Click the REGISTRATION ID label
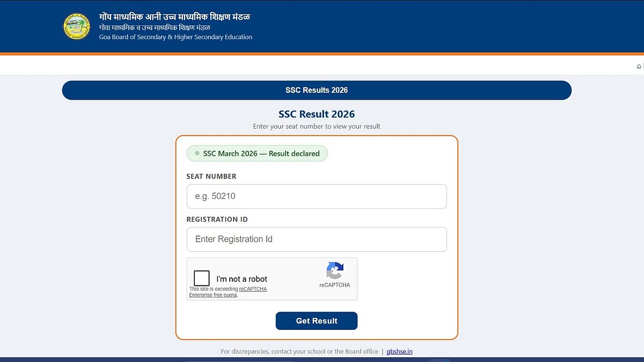 click(217, 219)
